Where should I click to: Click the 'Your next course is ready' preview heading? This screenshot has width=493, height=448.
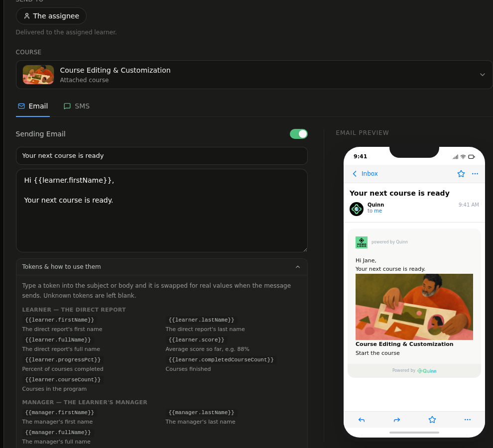tap(399, 193)
